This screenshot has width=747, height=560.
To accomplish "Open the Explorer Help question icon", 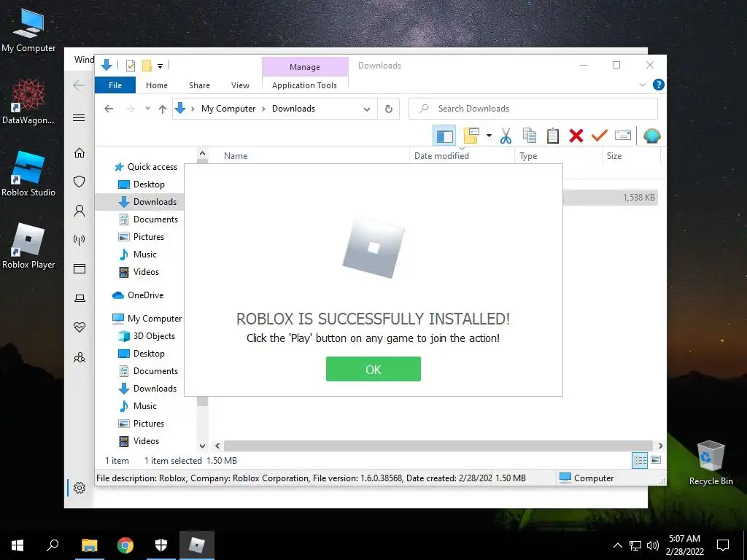I will click(659, 85).
